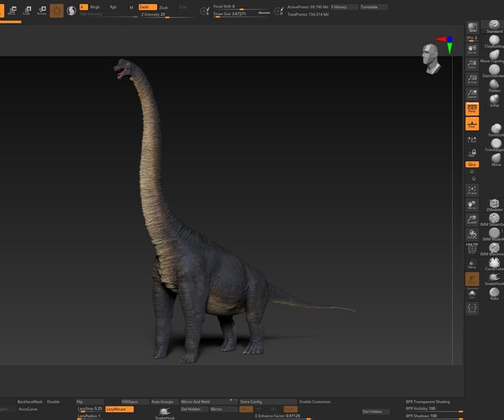This screenshot has height=420, width=504.
Task: Select the TrimAdaptive brush
Action: tap(496, 144)
